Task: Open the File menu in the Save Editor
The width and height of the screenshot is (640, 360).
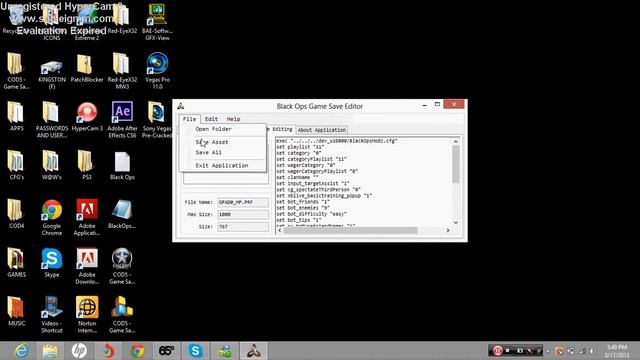Action: [189, 119]
